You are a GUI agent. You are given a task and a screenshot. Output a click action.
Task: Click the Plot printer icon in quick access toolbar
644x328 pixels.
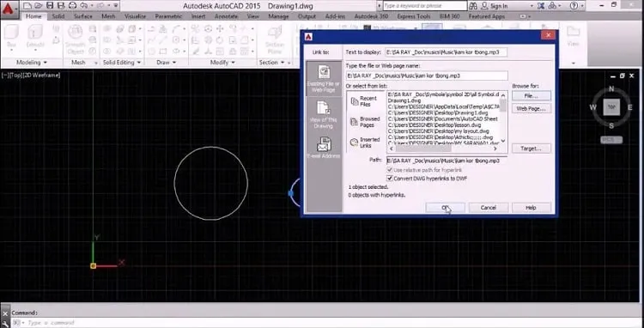[x=73, y=6]
